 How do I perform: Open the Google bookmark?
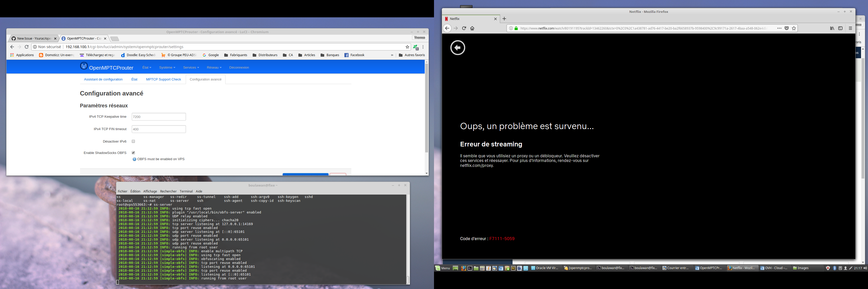tap(211, 55)
